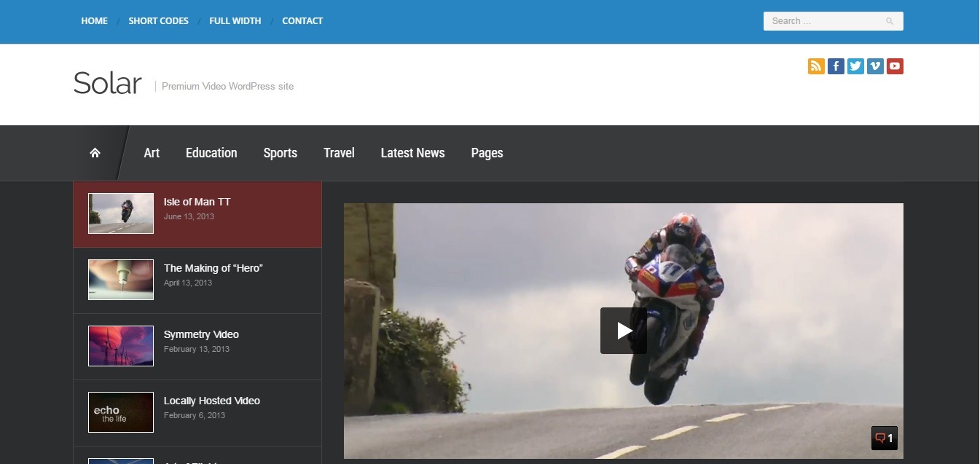Screen dimensions: 980x464
Task: Select the Locally Hosted Video entry
Action: pos(211,401)
